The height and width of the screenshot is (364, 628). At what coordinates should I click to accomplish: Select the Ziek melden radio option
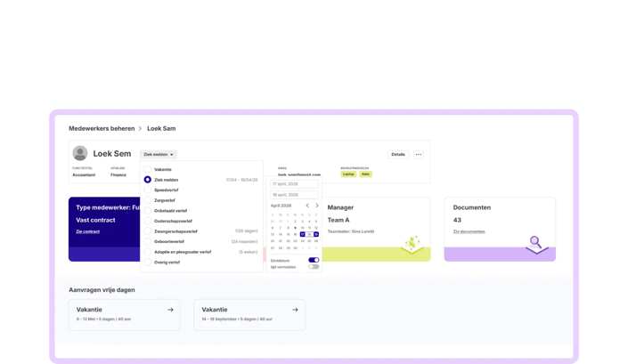click(147, 180)
